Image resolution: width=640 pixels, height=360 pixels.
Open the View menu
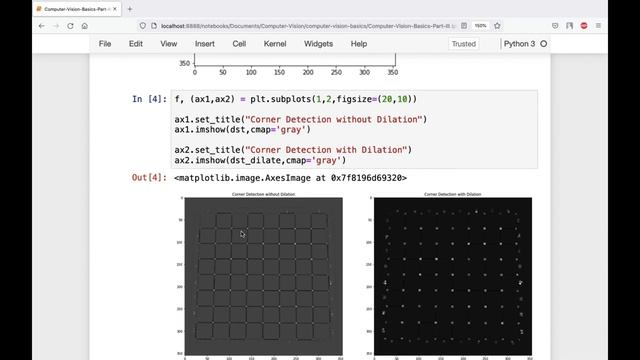[x=169, y=44]
